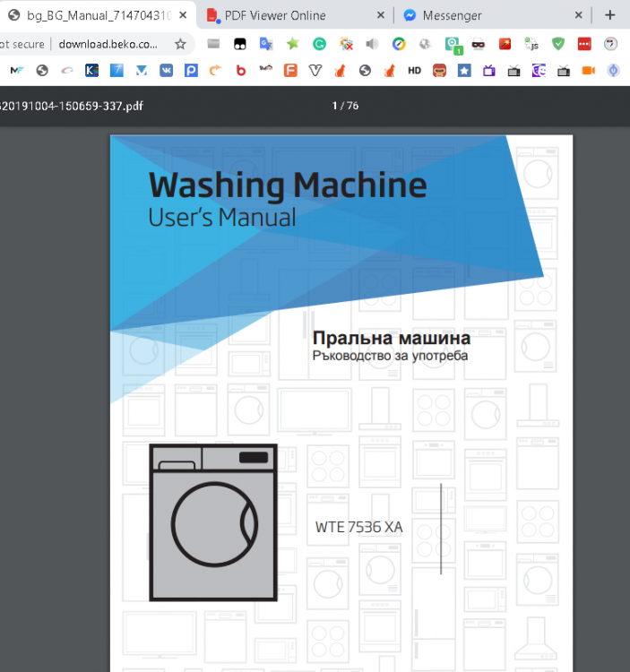The width and height of the screenshot is (630, 672).
Task: Click 'Ръководство за употреба' text
Action: point(390,356)
